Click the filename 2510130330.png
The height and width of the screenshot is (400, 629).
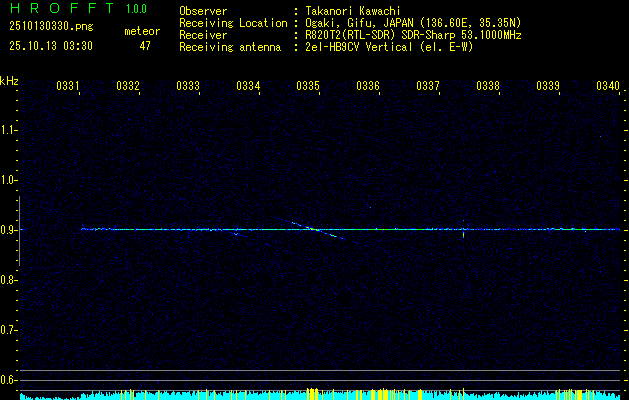[51, 26]
